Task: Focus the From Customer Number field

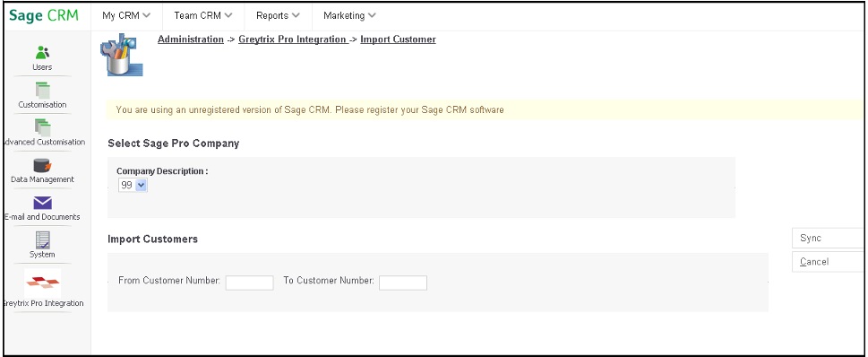Action: tap(250, 283)
